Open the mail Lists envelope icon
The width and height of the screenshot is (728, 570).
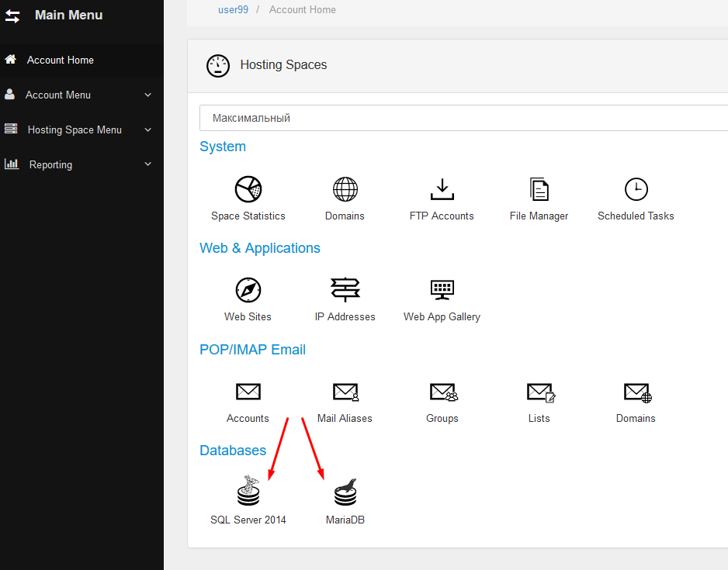point(541,392)
